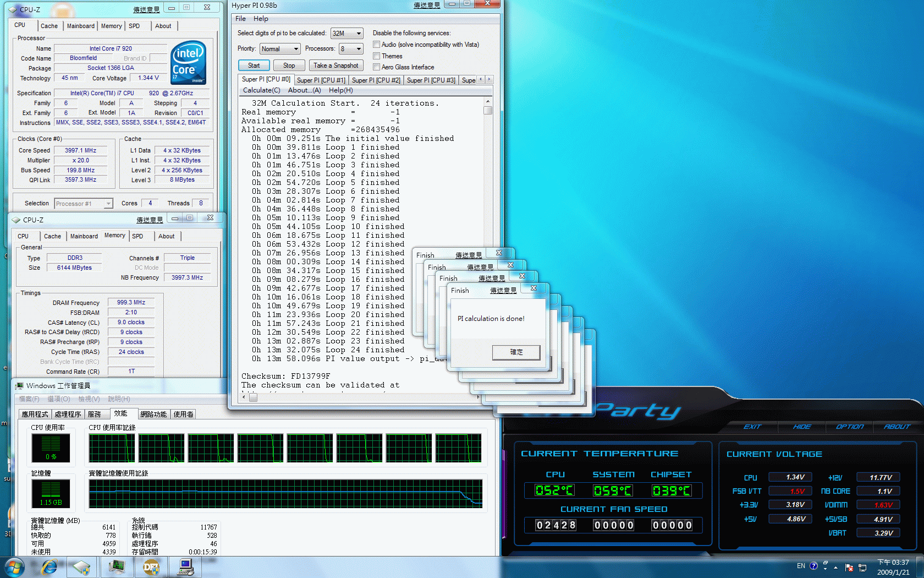The height and width of the screenshot is (578, 924).
Task: Click the Task Manager title bar icon
Action: tap(20, 386)
